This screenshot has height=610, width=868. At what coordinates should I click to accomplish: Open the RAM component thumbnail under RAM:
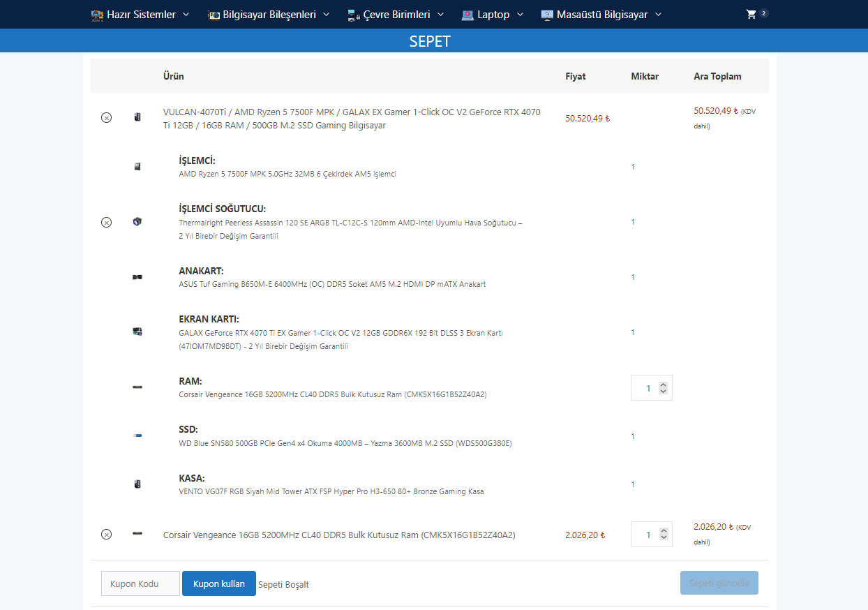pos(137,387)
